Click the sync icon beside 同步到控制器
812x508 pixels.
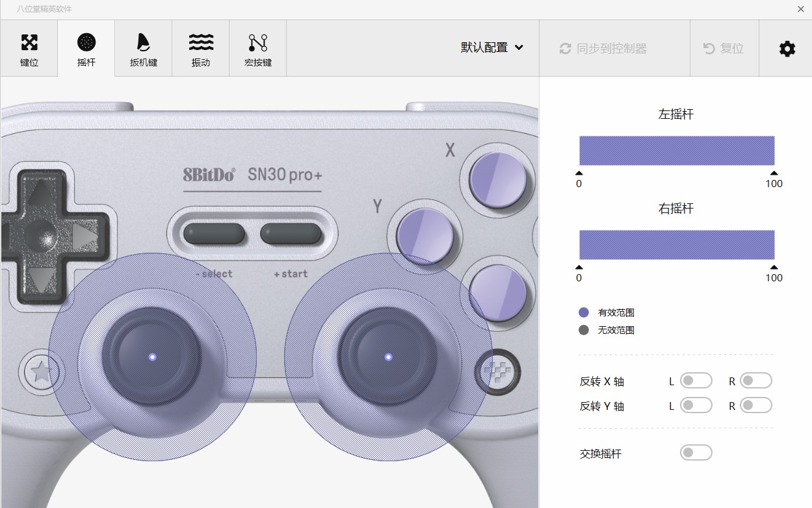565,48
